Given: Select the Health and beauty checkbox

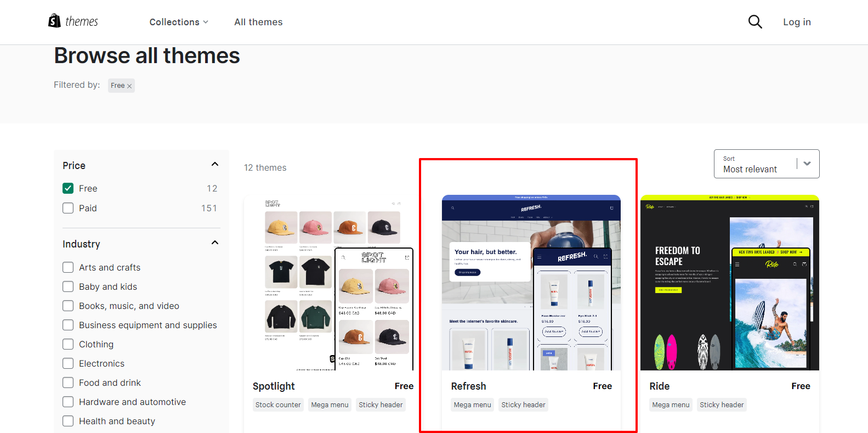Looking at the screenshot, I should (68, 421).
